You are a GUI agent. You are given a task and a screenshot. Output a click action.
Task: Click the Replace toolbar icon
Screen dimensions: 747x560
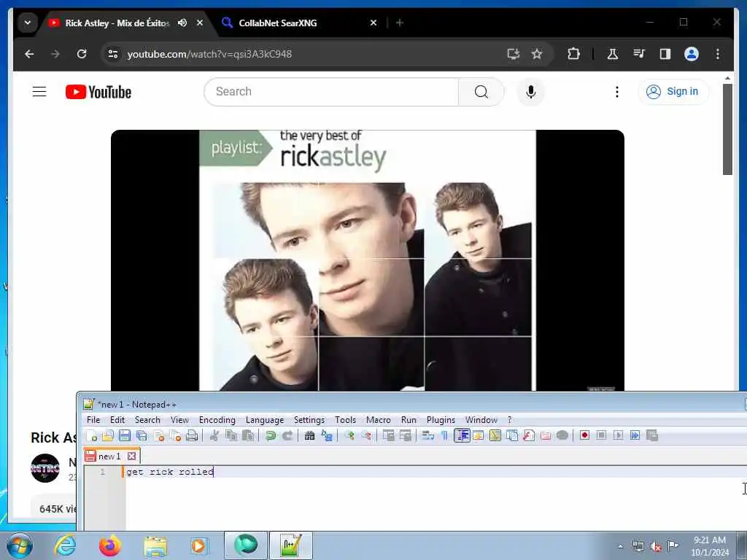pos(327,435)
